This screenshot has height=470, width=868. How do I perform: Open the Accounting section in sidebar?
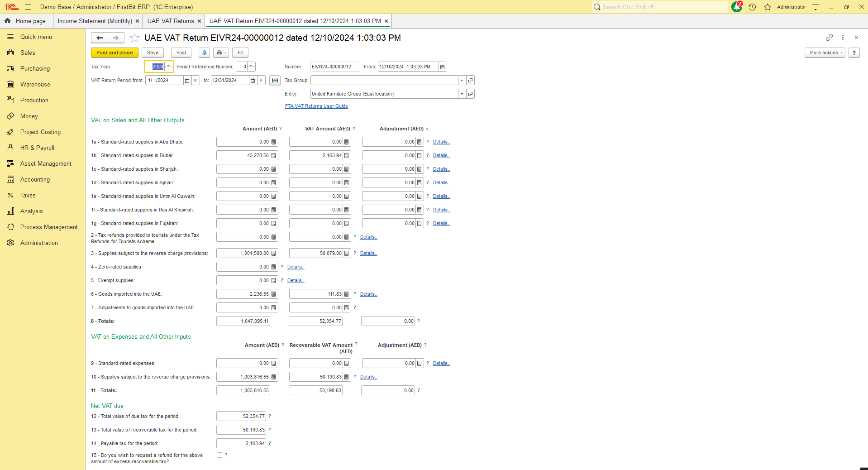coord(35,180)
